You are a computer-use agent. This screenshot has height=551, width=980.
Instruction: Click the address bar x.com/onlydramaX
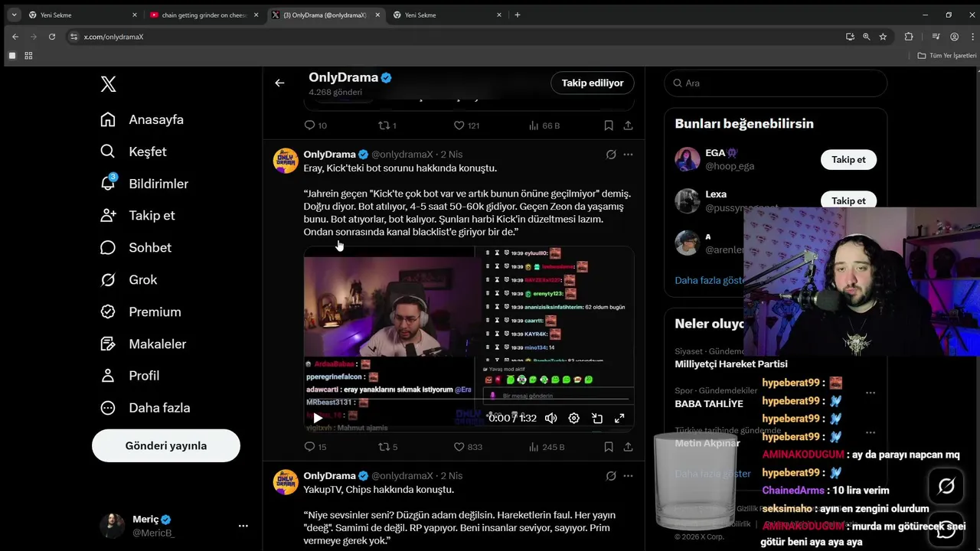point(113,37)
